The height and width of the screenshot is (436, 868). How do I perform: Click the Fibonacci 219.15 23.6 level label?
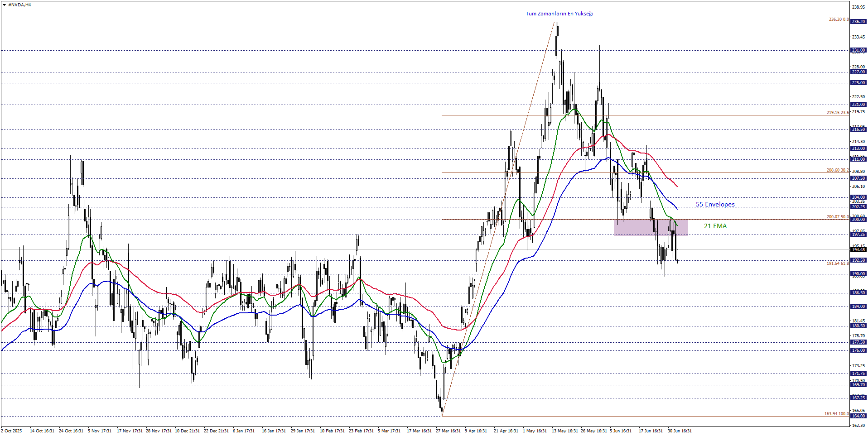click(838, 113)
